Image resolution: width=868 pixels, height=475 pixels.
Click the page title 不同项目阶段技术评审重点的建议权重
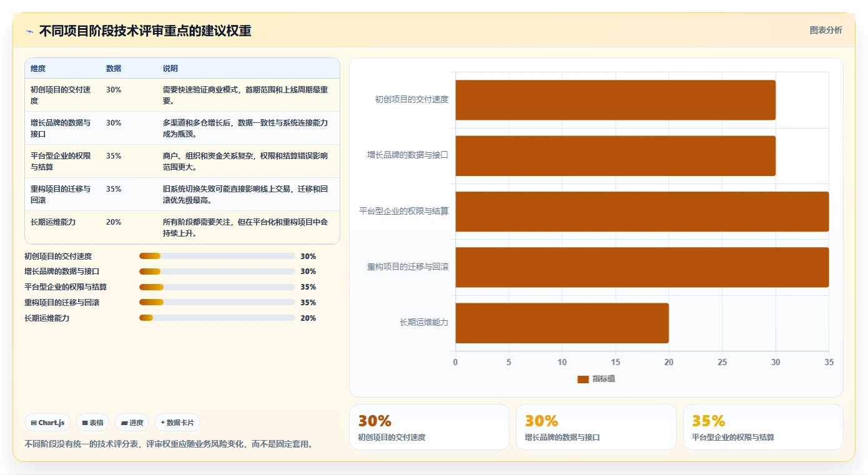coord(145,31)
